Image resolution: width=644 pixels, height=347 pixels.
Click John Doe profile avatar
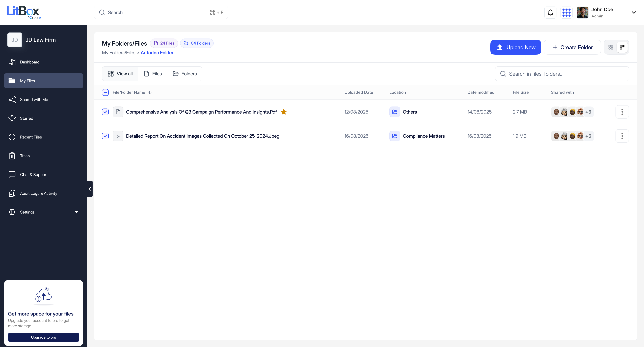tap(582, 13)
